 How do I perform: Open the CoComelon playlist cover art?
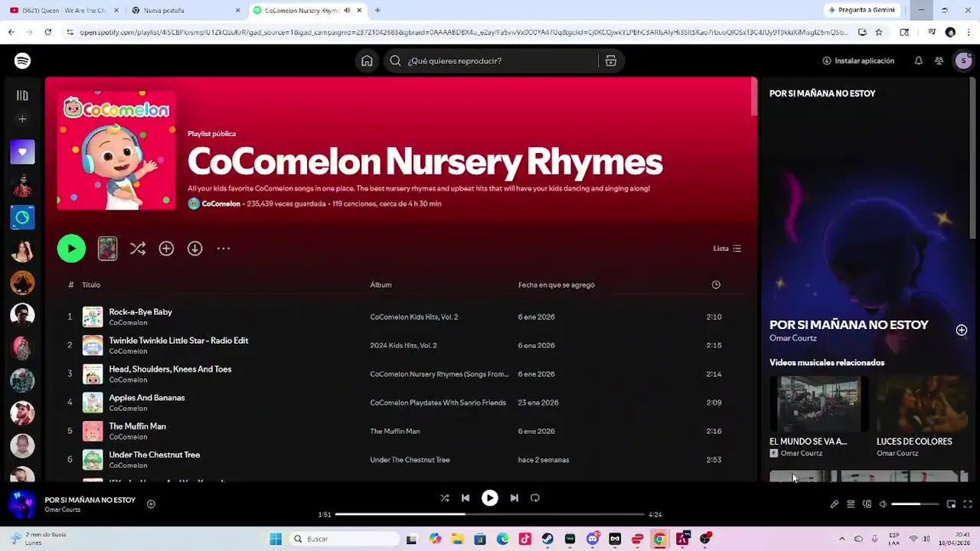coord(116,151)
